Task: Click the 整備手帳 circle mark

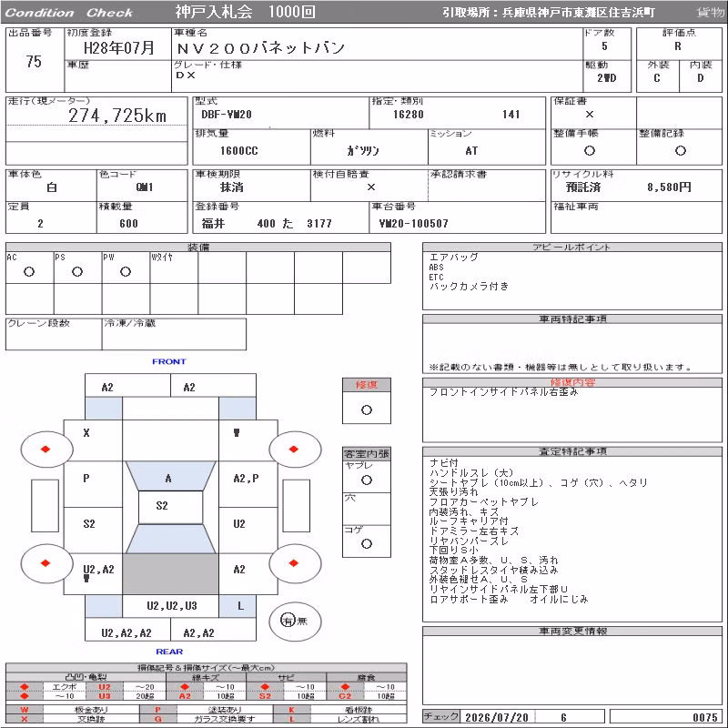Action: (x=589, y=150)
